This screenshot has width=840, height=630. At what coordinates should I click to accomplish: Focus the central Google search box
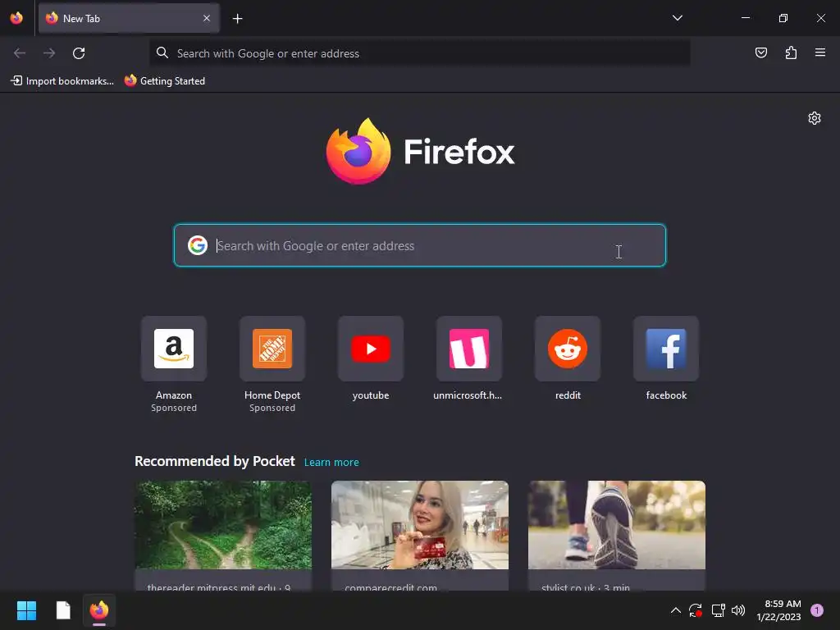pyautogui.click(x=420, y=245)
